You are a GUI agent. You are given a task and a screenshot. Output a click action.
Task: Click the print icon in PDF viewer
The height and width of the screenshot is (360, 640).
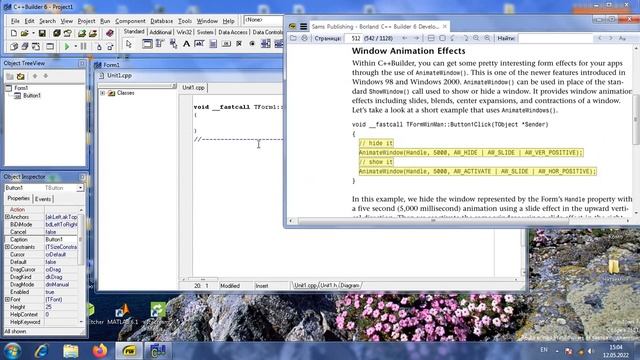(304, 38)
